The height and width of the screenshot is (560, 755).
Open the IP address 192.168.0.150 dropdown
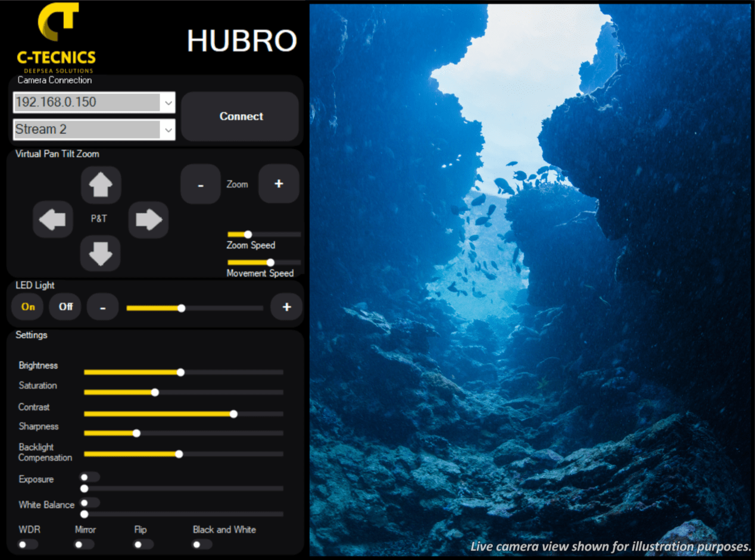(x=94, y=102)
